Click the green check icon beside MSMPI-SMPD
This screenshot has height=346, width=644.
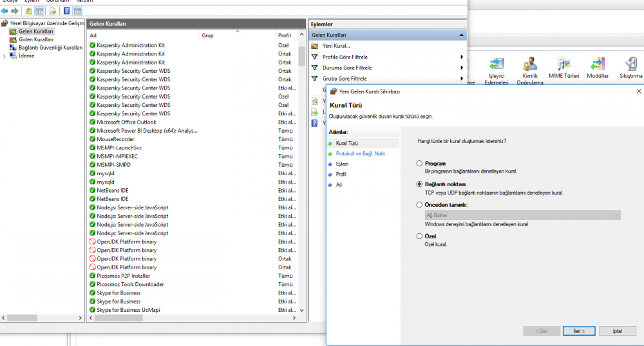tap(92, 165)
